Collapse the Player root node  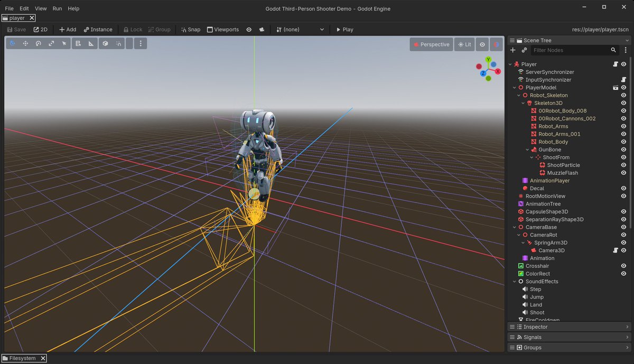[x=510, y=64]
